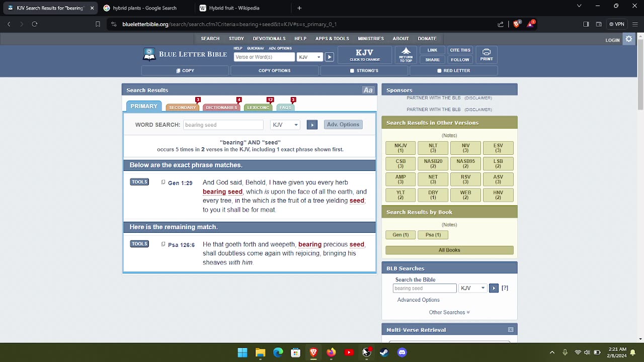Open the Blue Letter Bible logo home link
The width and height of the screenshot is (644, 362).
point(185,54)
